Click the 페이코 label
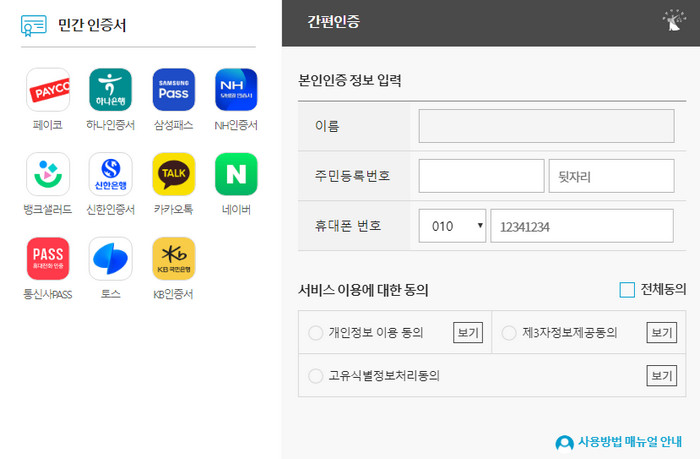700x459 pixels. [48, 125]
